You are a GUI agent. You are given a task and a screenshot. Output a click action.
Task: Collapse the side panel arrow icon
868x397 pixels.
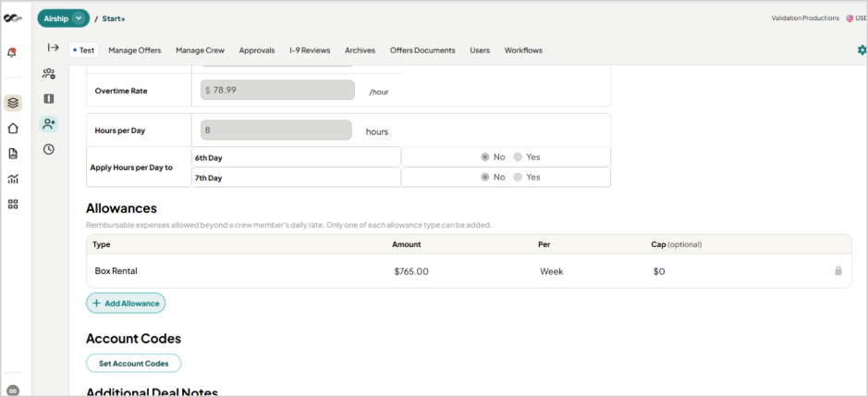pyautogui.click(x=53, y=48)
